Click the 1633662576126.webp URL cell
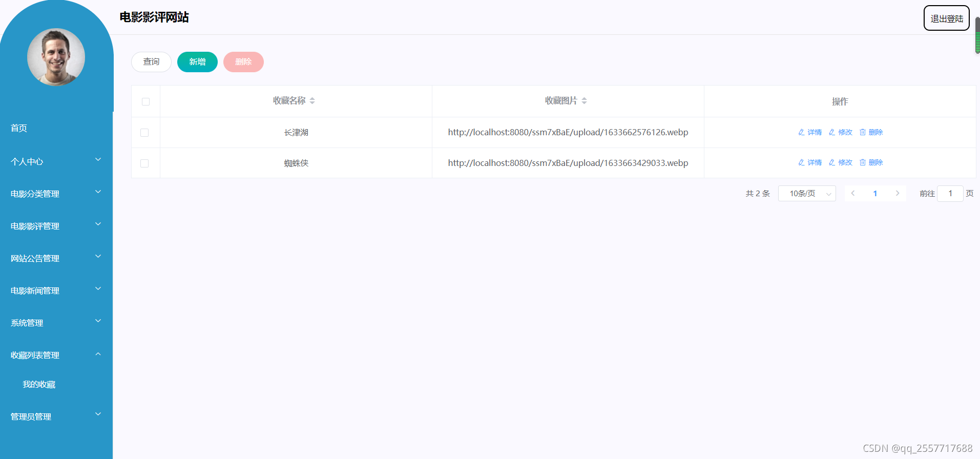This screenshot has width=980, height=459. click(x=568, y=132)
